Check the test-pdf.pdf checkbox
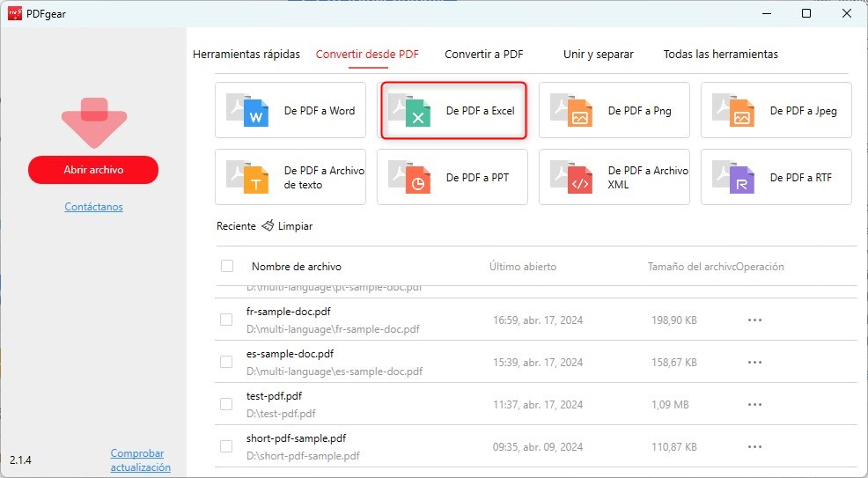 point(226,404)
